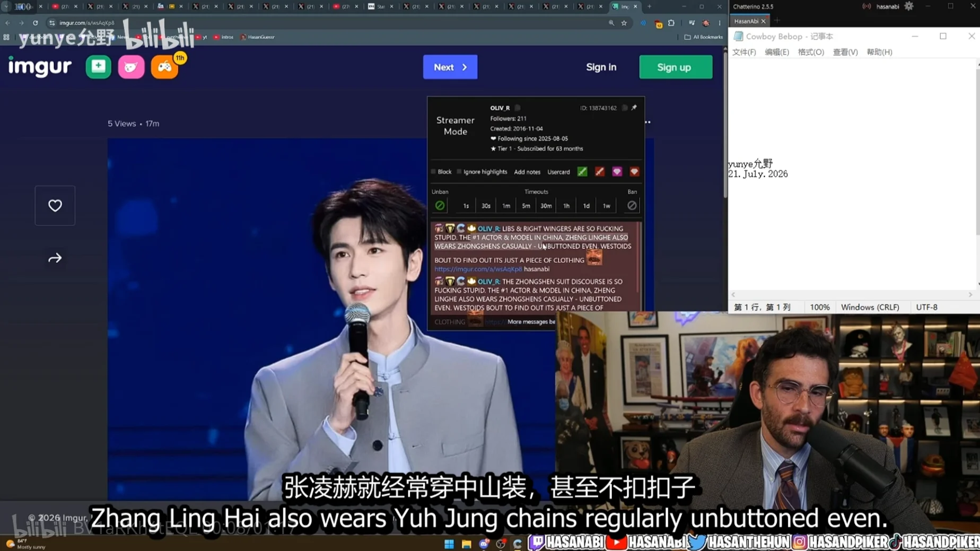980x551 pixels.
Task: Open the Windows Start button
Action: click(x=449, y=544)
